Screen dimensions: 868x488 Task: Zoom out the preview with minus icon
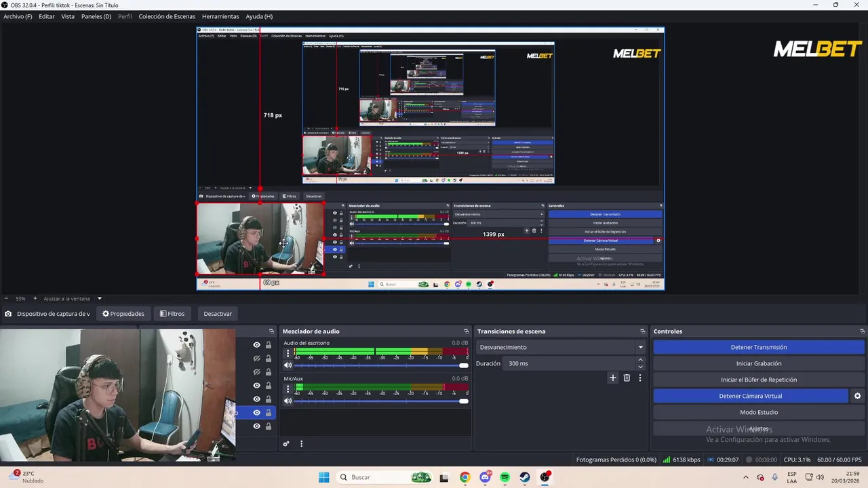(6, 298)
